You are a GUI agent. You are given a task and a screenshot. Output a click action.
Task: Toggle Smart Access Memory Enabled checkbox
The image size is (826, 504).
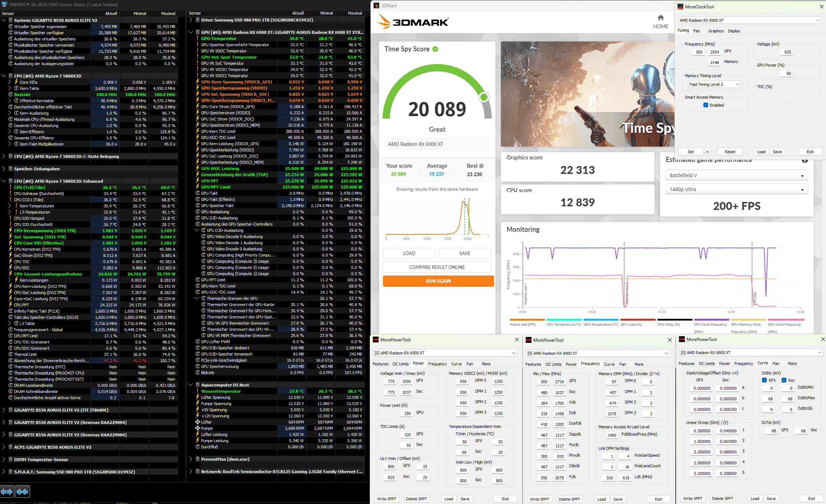706,105
